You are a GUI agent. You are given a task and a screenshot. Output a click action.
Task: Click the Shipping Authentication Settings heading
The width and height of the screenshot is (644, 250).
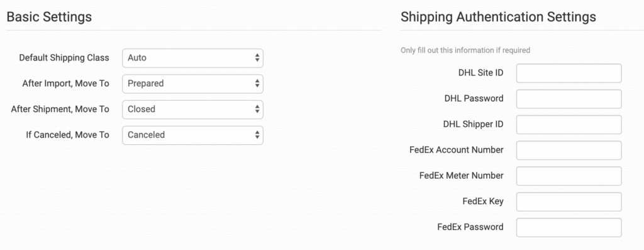(498, 17)
